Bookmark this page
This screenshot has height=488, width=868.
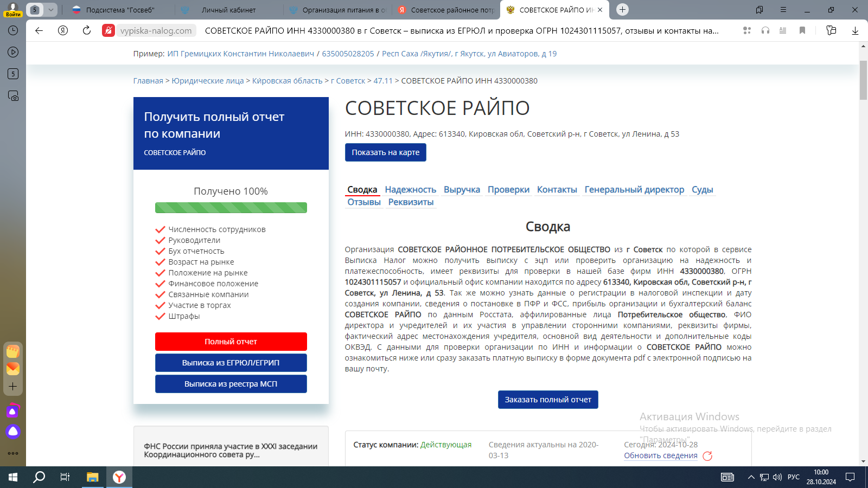(802, 30)
